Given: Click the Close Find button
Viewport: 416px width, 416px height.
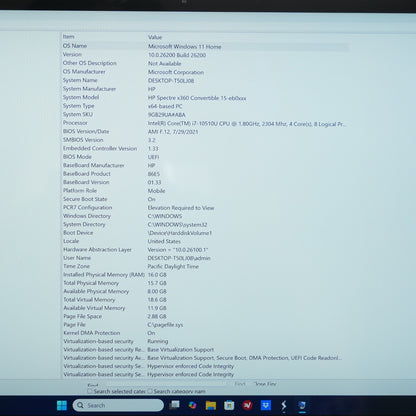Looking at the screenshot, I should pos(265,384).
